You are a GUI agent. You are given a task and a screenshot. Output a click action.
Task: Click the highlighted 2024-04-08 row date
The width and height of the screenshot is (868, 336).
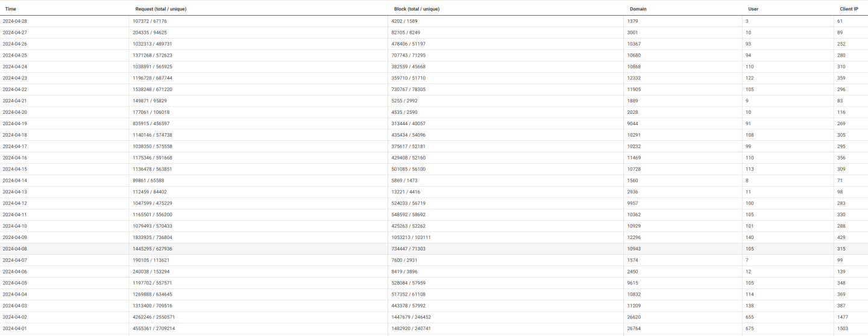pyautogui.click(x=15, y=249)
